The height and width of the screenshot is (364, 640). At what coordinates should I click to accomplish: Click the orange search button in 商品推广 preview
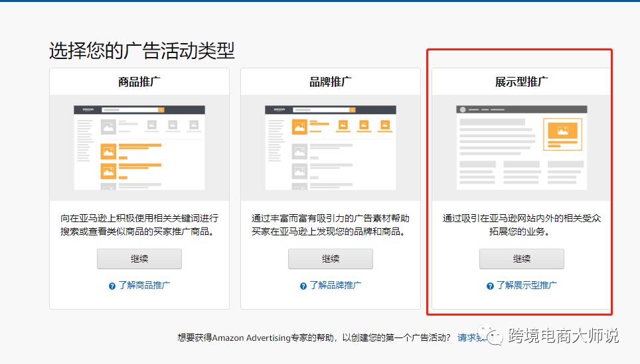pos(161,109)
